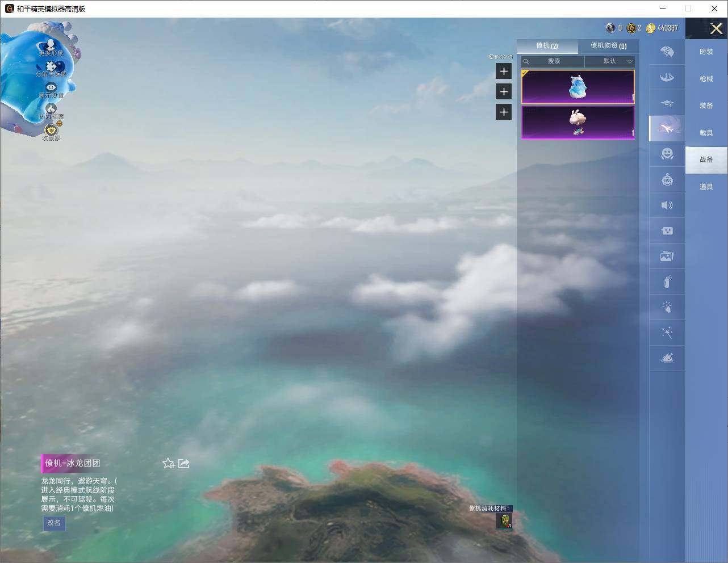
Task: Close the inventory with the X button
Action: coord(716,28)
